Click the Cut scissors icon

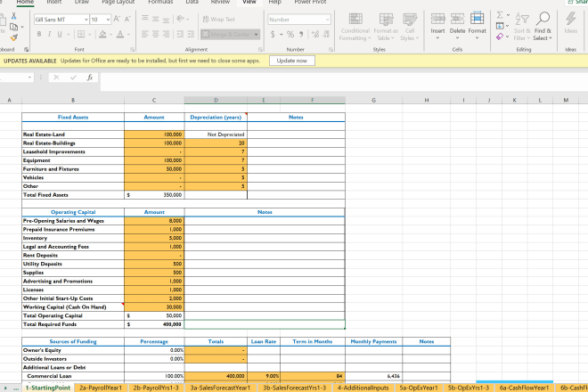coord(14,16)
